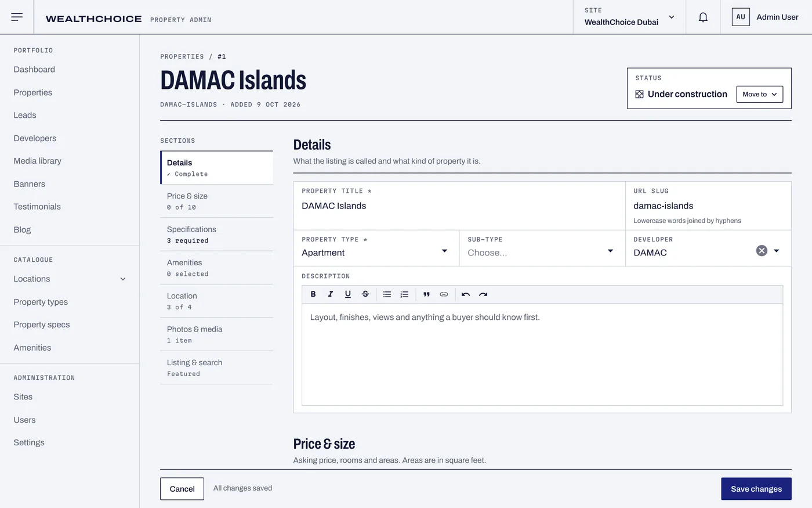Open the Developer dropdown arrow

pos(777,251)
